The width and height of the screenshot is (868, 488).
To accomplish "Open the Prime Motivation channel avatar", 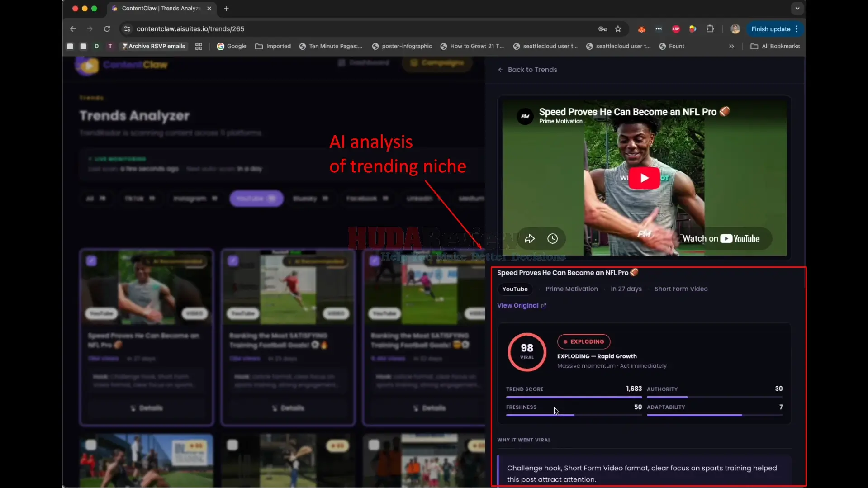I will click(x=525, y=116).
